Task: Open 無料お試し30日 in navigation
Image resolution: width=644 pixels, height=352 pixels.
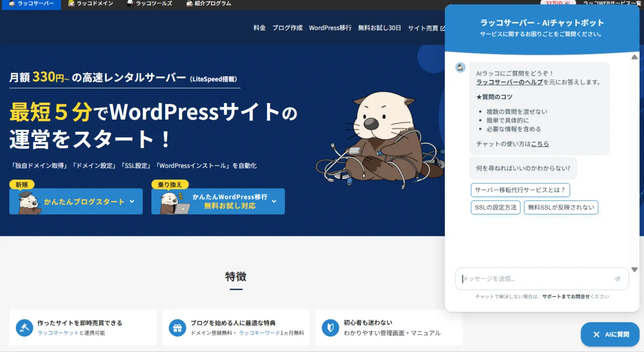Action: 379,28
